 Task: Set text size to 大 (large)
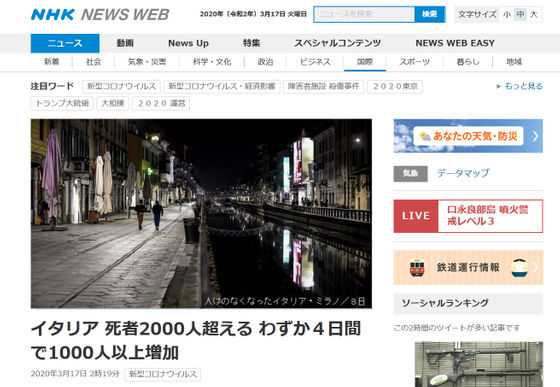pos(534,14)
